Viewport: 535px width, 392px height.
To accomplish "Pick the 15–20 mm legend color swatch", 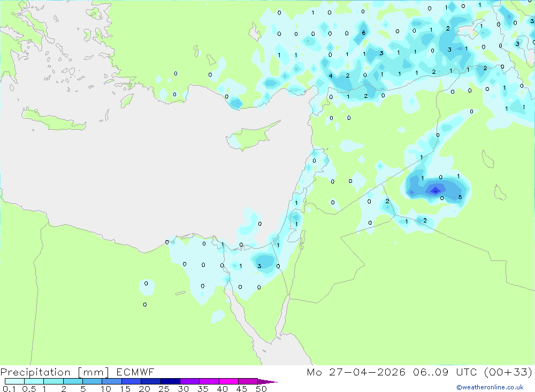I will point(132,381).
